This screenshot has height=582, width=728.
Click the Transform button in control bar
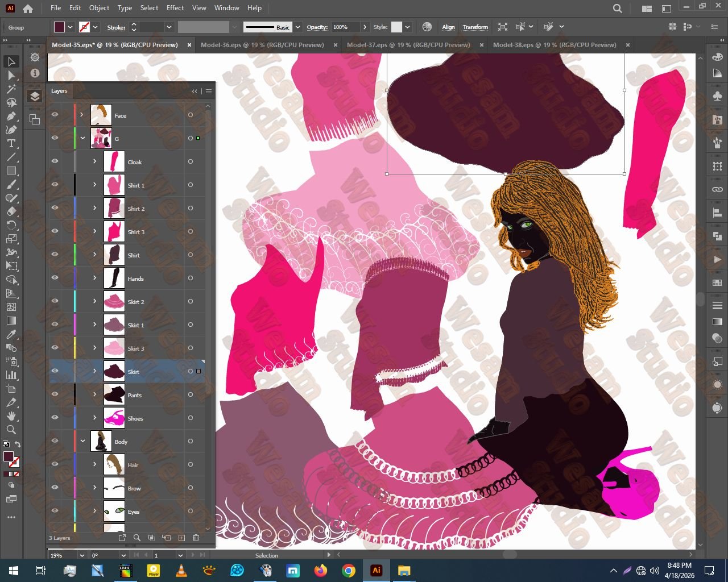click(x=475, y=27)
